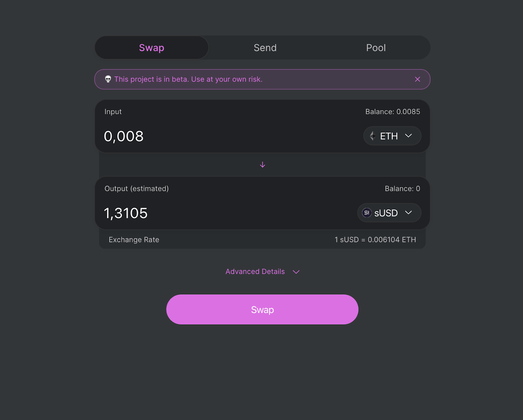Click the chevron on the ETH selector

point(408,136)
